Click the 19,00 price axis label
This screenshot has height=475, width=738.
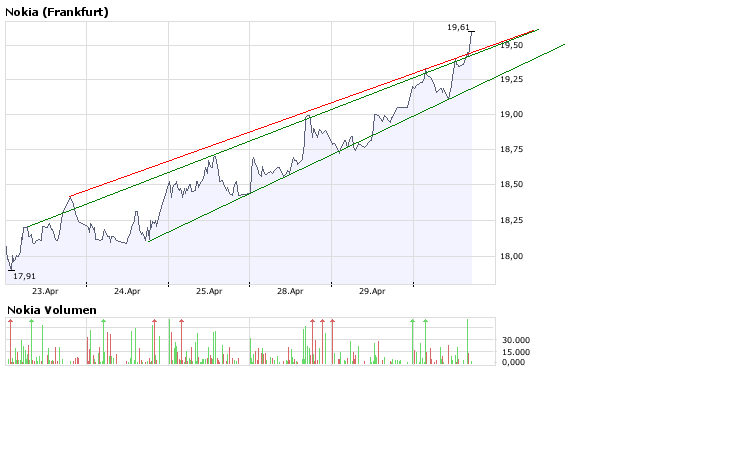click(512, 114)
